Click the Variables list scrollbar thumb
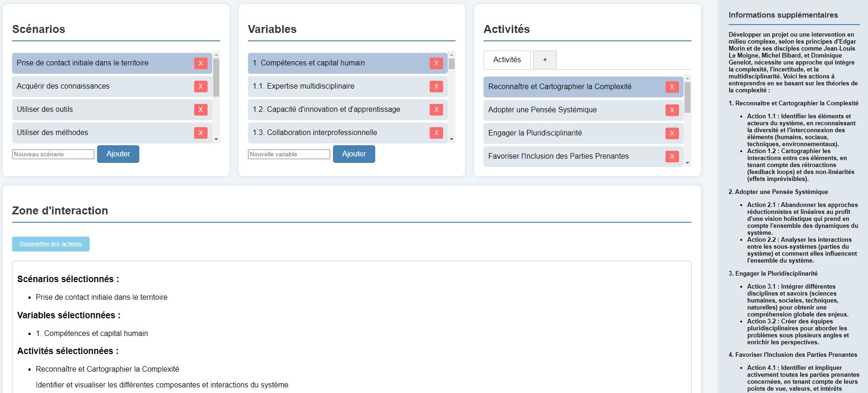The image size is (868, 393). click(x=452, y=64)
